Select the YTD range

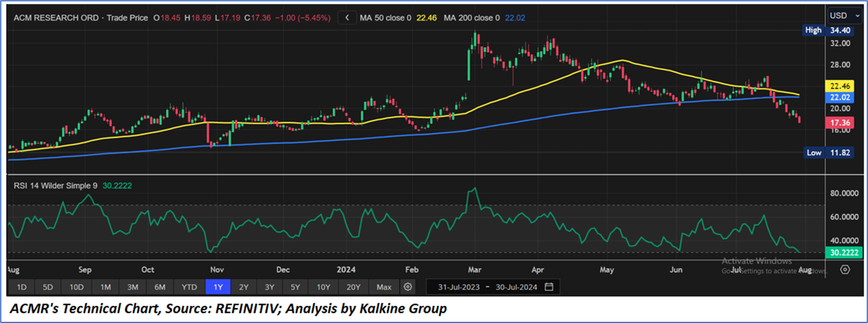[x=189, y=287]
